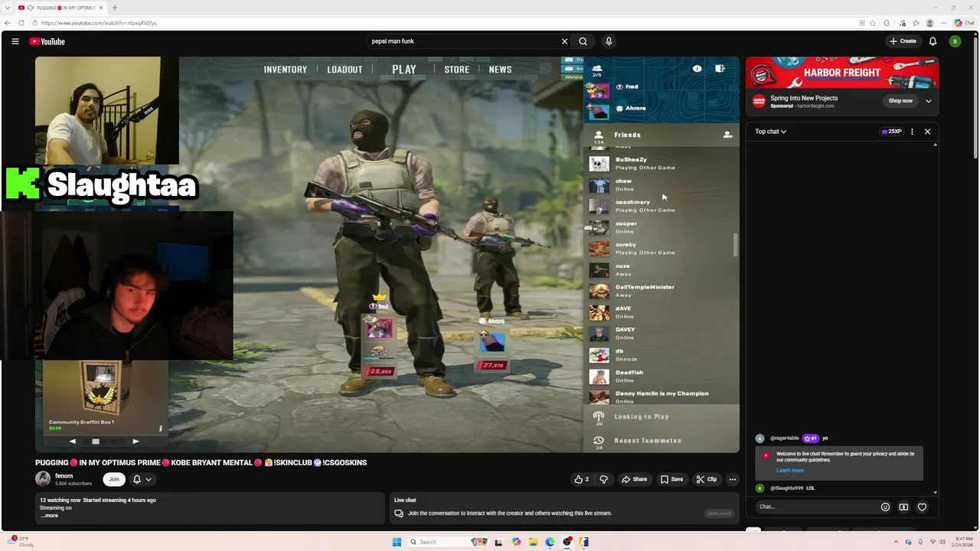Image resolution: width=980 pixels, height=551 pixels.
Task: Click the Shop now ad button
Action: coord(900,101)
